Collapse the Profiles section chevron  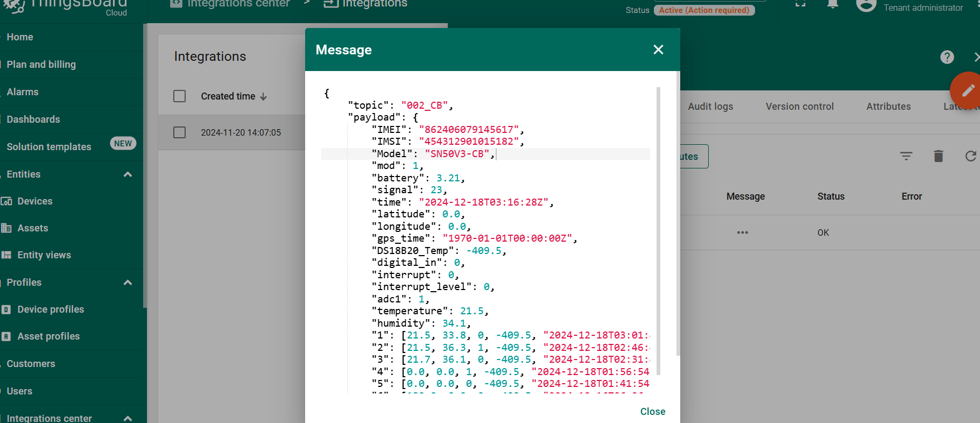coord(128,283)
